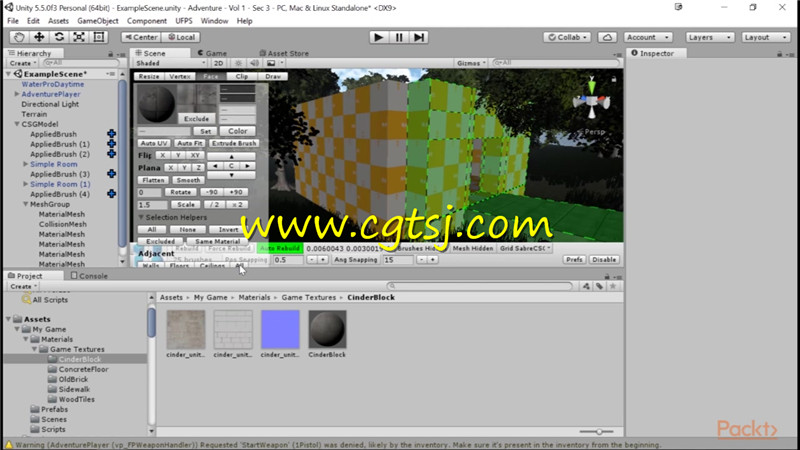Toggle Auto Rebuild green button
800x450 pixels.
click(x=280, y=248)
